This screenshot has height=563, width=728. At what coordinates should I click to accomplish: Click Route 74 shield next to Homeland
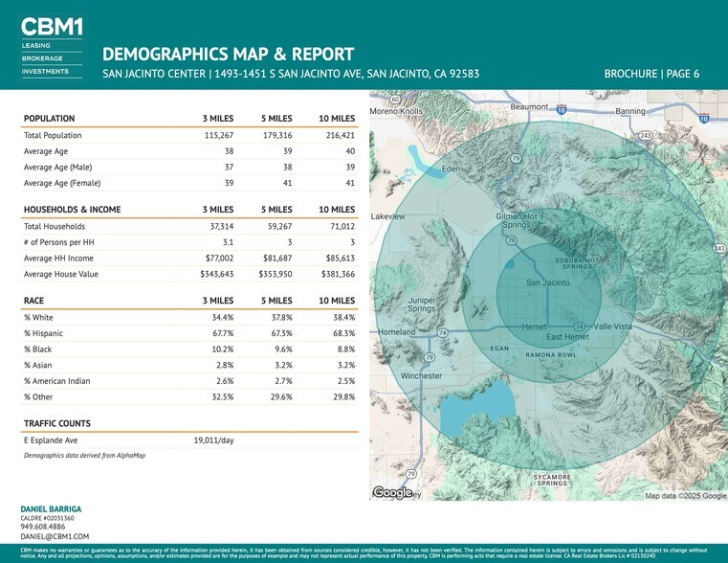(442, 332)
